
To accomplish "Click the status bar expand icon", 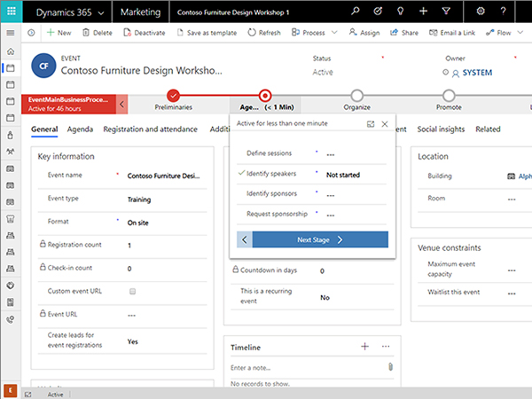I will 28,395.
